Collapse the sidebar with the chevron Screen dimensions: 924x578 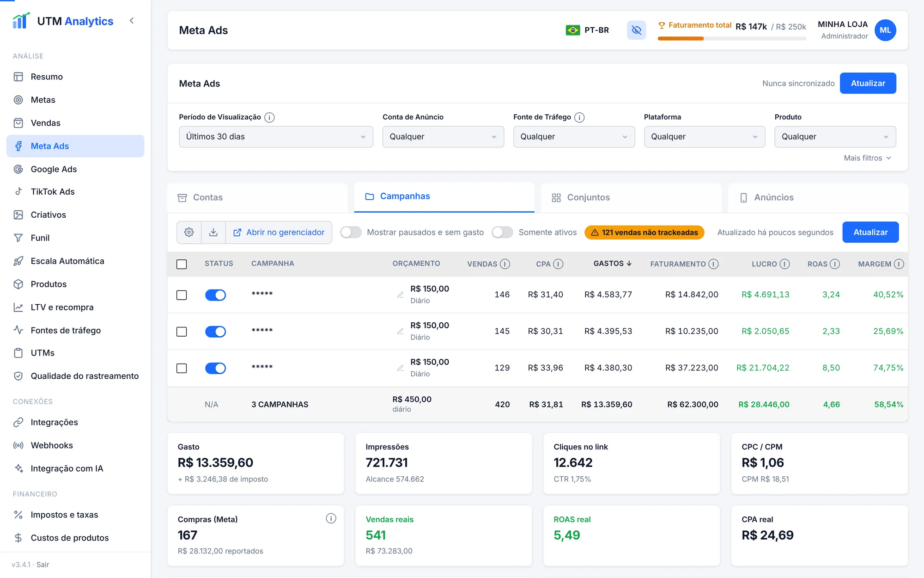132,21
